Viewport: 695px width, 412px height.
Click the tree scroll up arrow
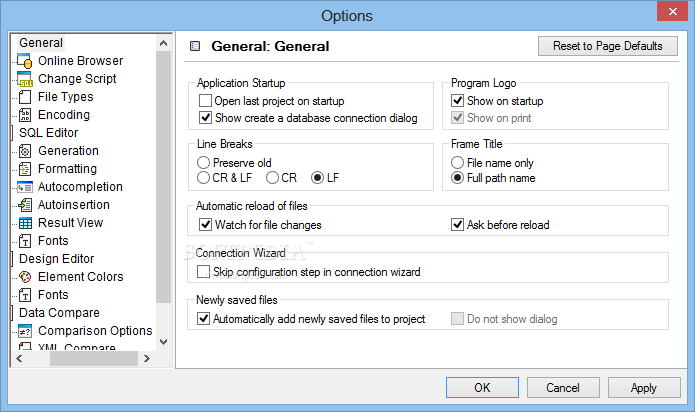pos(164,43)
